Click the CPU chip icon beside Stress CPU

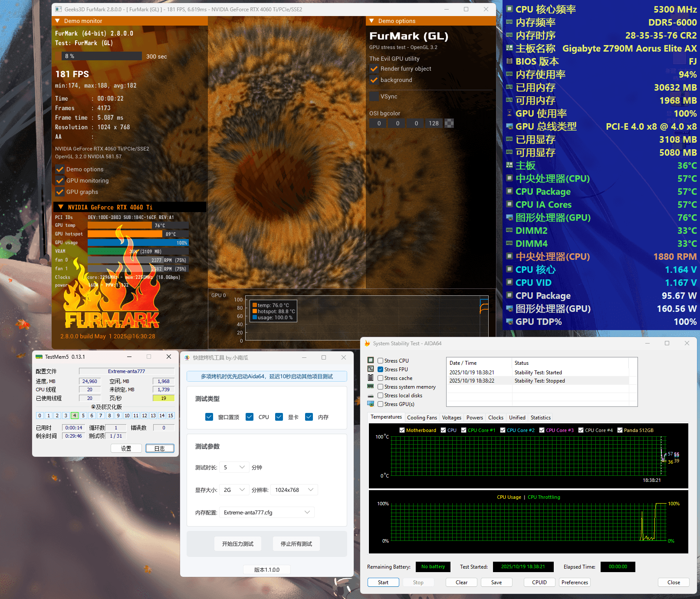point(371,360)
